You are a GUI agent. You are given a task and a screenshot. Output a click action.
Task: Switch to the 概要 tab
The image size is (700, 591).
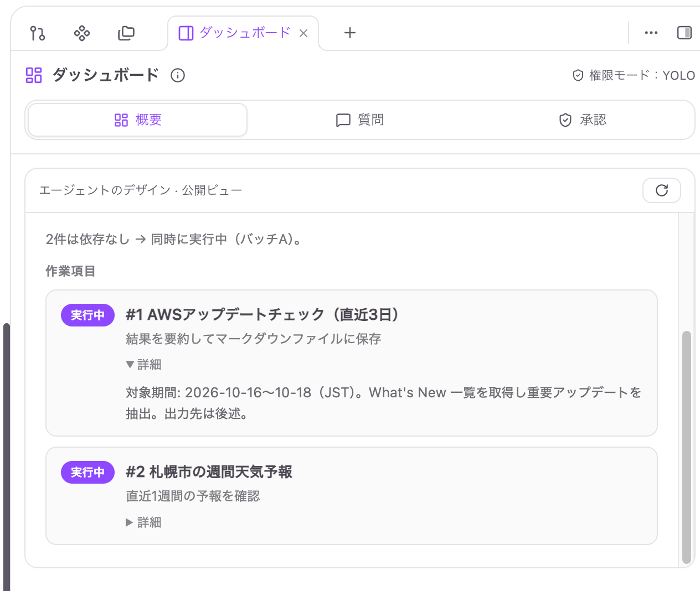[137, 120]
